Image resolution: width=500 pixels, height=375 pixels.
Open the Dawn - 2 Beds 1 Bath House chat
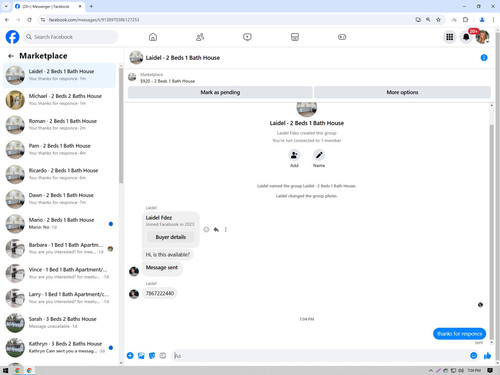tap(59, 199)
